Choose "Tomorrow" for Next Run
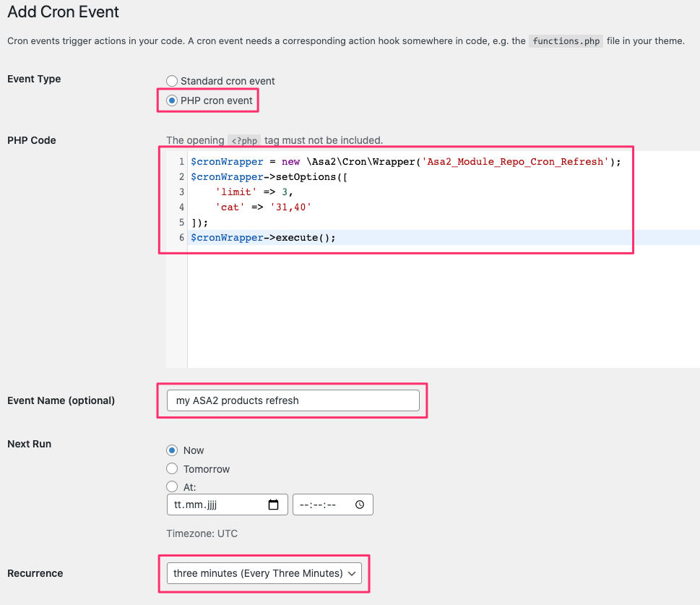The width and height of the screenshot is (700, 605). pyautogui.click(x=171, y=468)
